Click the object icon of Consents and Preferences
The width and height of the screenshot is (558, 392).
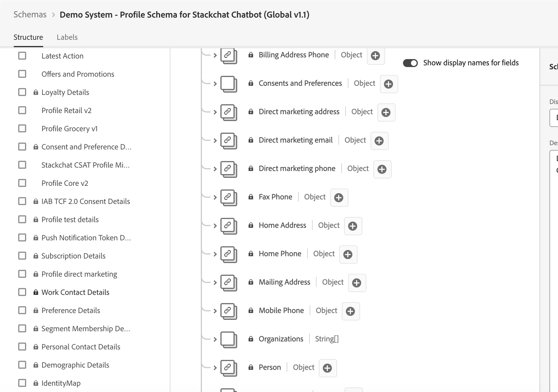[x=229, y=84]
